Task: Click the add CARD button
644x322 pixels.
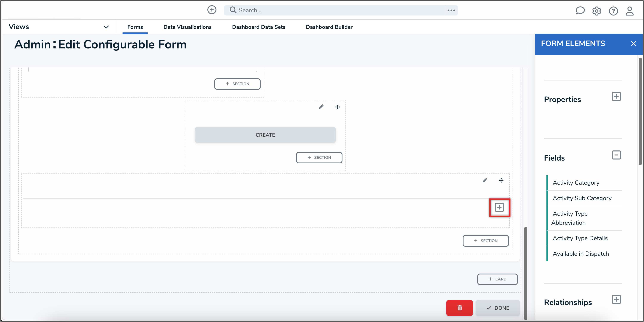Action: (497, 279)
